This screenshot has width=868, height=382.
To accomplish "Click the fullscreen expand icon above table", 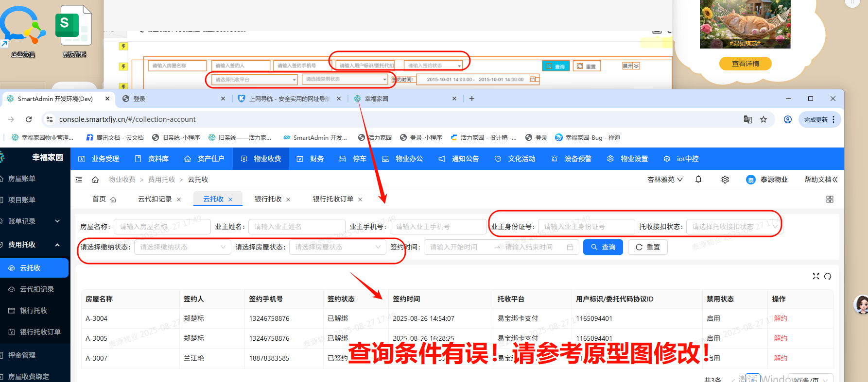I will tap(816, 276).
